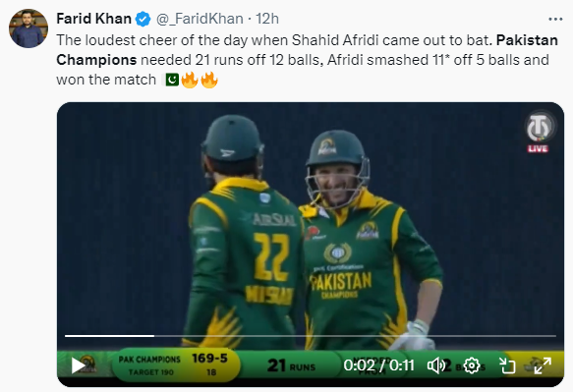Click the 0:02 / 0:11 time display
573x392 pixels.
[x=378, y=365]
